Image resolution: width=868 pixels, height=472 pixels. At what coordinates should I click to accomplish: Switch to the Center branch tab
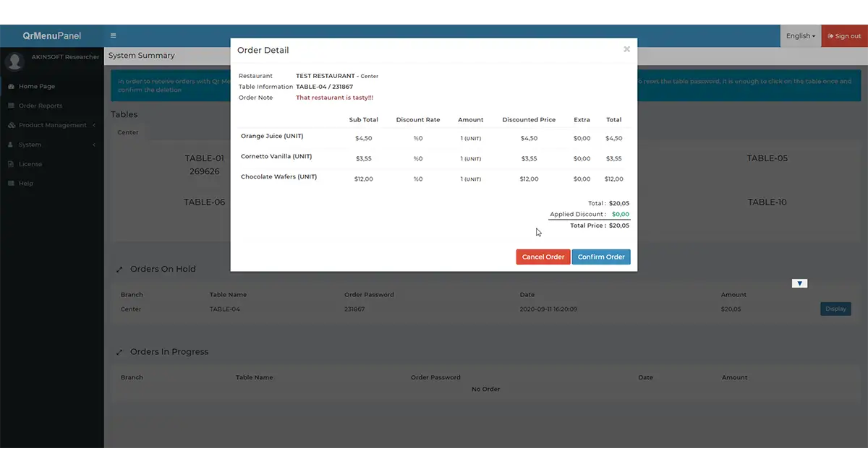(x=128, y=132)
